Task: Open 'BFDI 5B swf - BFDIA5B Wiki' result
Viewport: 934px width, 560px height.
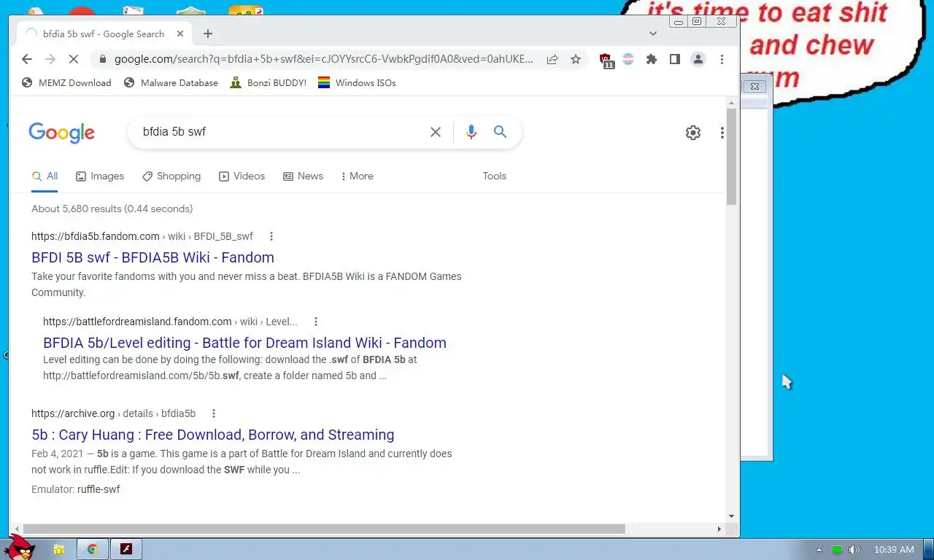Action: 153,257
